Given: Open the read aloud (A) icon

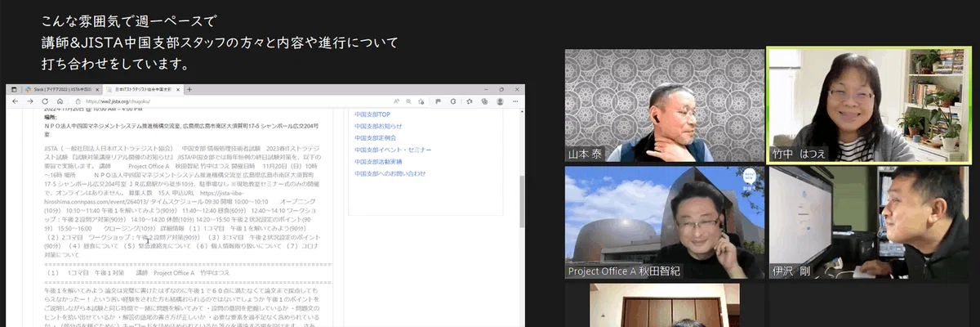Looking at the screenshot, I should click(x=397, y=101).
